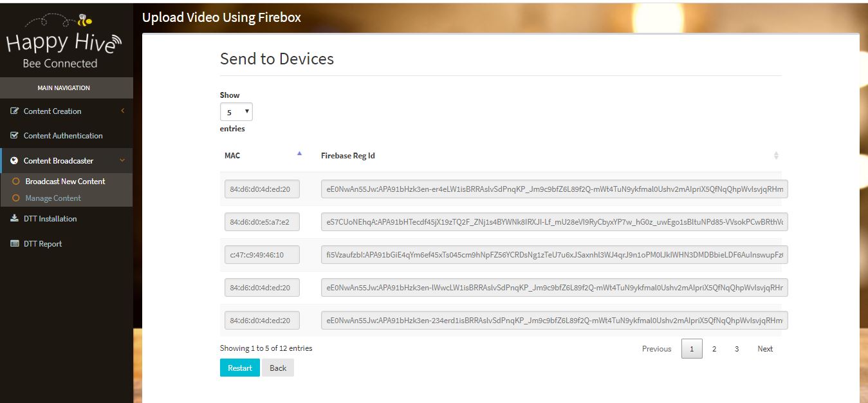Click the Content Creation pencil icon
This screenshot has height=403, width=868.
tap(15, 111)
